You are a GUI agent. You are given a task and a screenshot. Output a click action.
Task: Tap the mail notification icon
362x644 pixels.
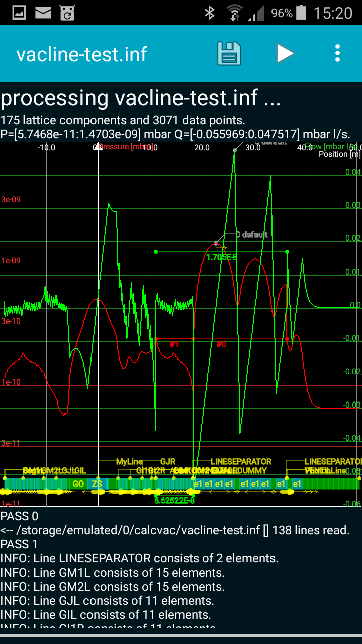point(43,13)
